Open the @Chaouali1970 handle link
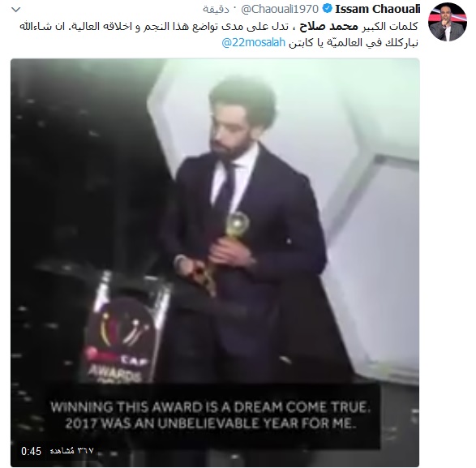The width and height of the screenshot is (476, 468). (x=280, y=10)
